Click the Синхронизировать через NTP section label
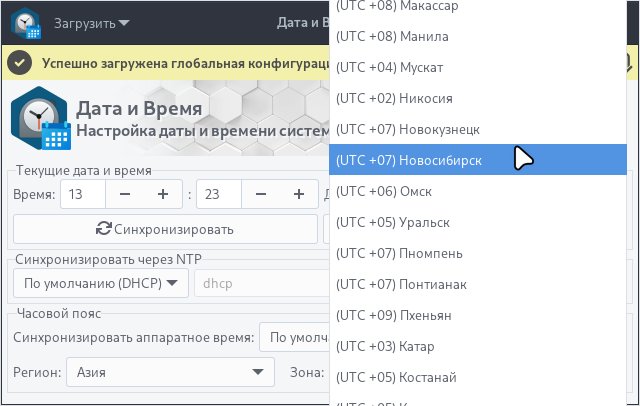 [x=108, y=259]
